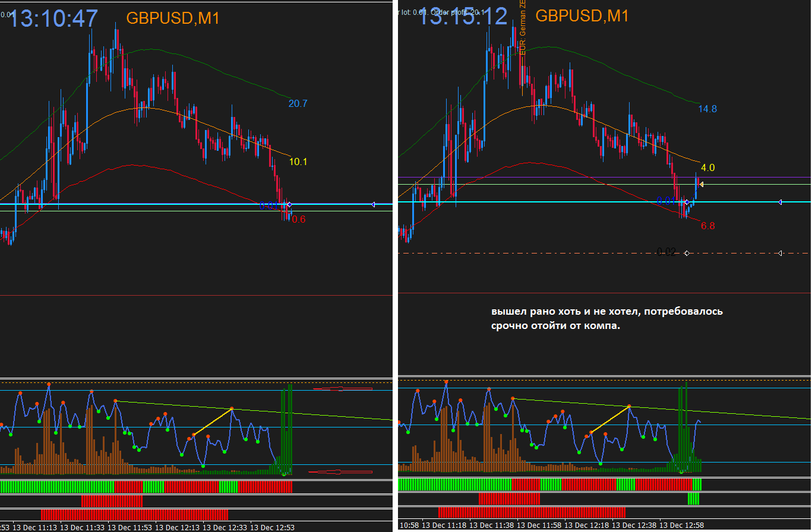Click the blue 0.01 volume label on the right chart

point(665,201)
